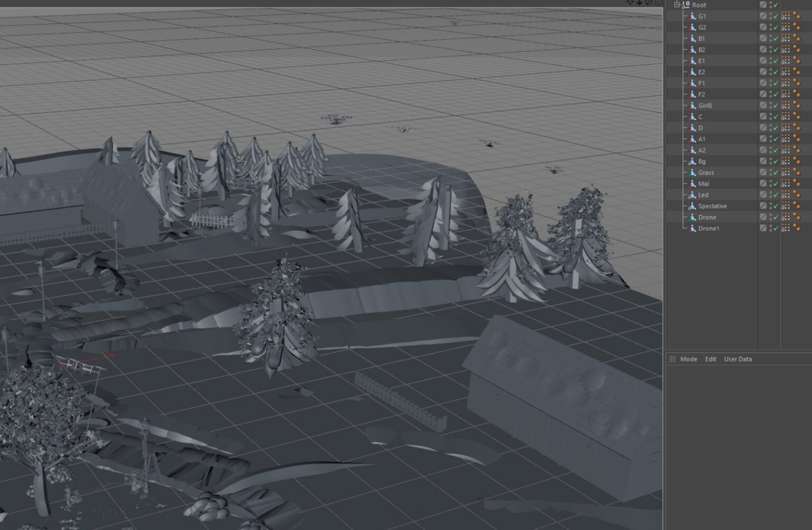The image size is (812, 530).
Task: Click the top visibility dot for Drone1
Action: click(771, 226)
